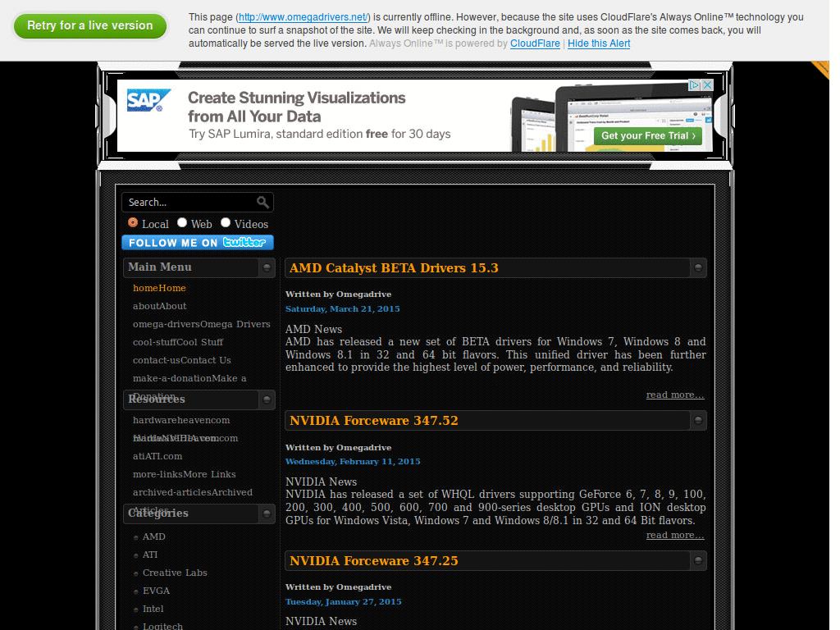
Task: Collapse the Main Menu panel
Action: [267, 267]
